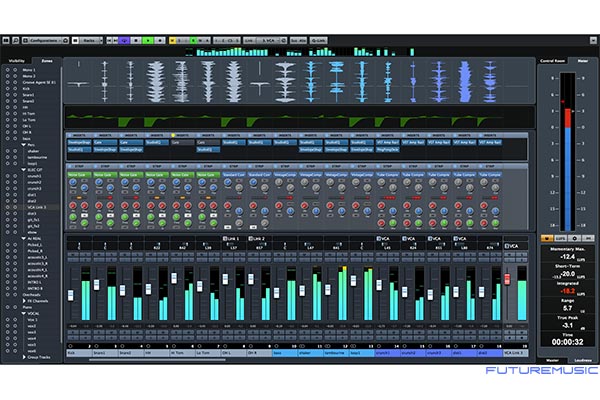The image size is (600, 400).
Task: Open the VCA link group dropdown in toolbar
Action: 271,40
